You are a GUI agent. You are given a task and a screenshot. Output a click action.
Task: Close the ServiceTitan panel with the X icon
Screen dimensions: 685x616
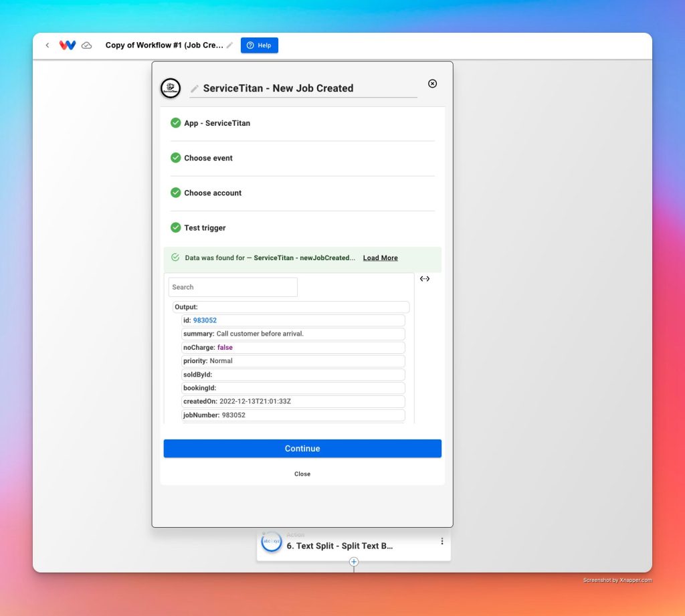pyautogui.click(x=433, y=84)
